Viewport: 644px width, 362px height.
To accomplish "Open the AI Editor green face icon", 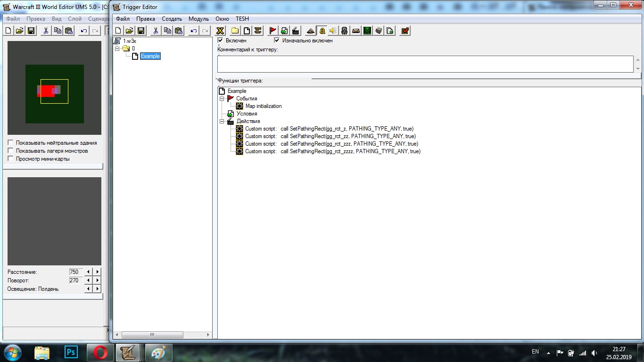I will [x=367, y=31].
